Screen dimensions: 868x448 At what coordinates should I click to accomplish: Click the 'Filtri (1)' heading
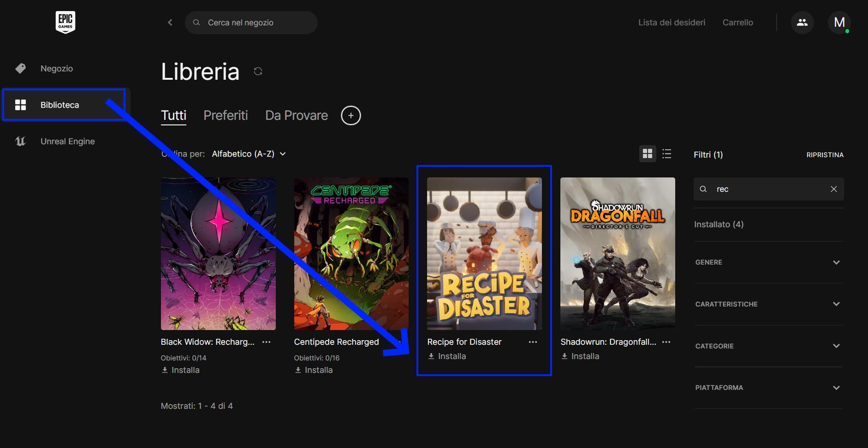[x=708, y=154]
